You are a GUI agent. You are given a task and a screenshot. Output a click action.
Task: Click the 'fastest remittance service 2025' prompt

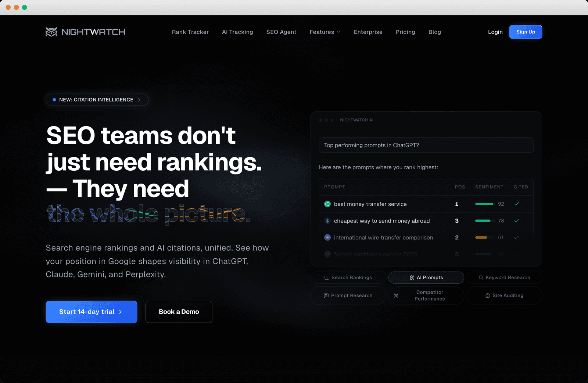[x=376, y=254]
